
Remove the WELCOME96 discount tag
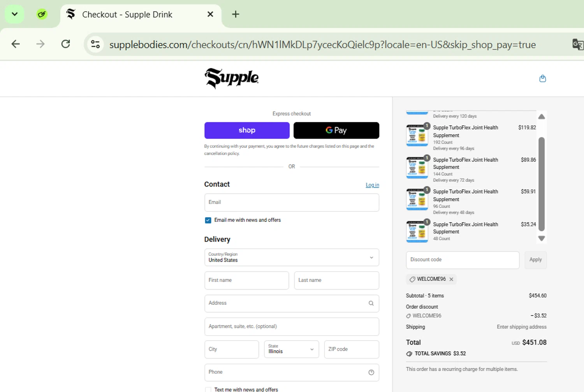(451, 279)
